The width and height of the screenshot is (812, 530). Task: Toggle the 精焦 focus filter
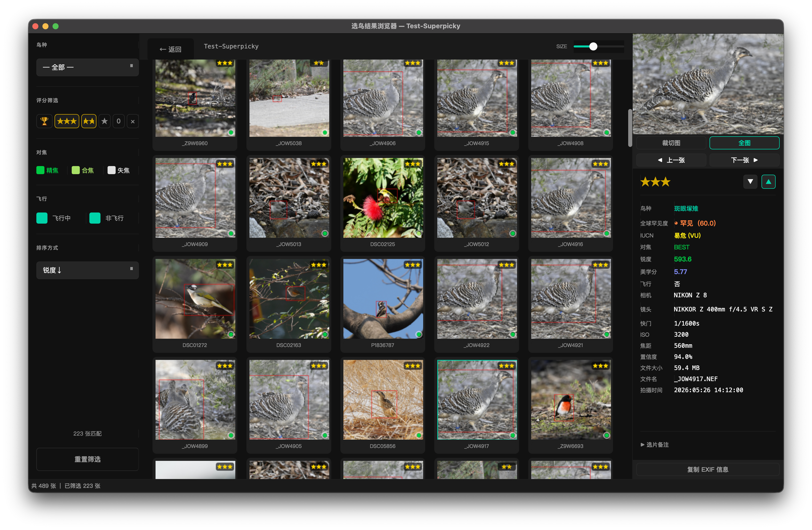[x=47, y=170]
